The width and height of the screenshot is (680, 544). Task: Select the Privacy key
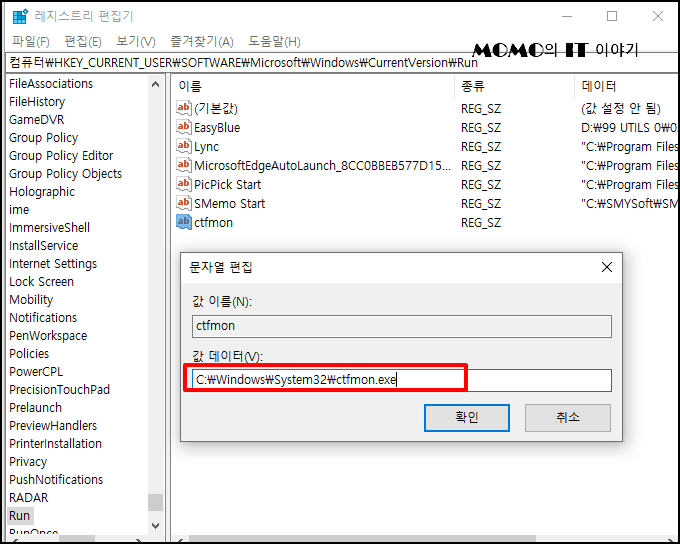28,462
